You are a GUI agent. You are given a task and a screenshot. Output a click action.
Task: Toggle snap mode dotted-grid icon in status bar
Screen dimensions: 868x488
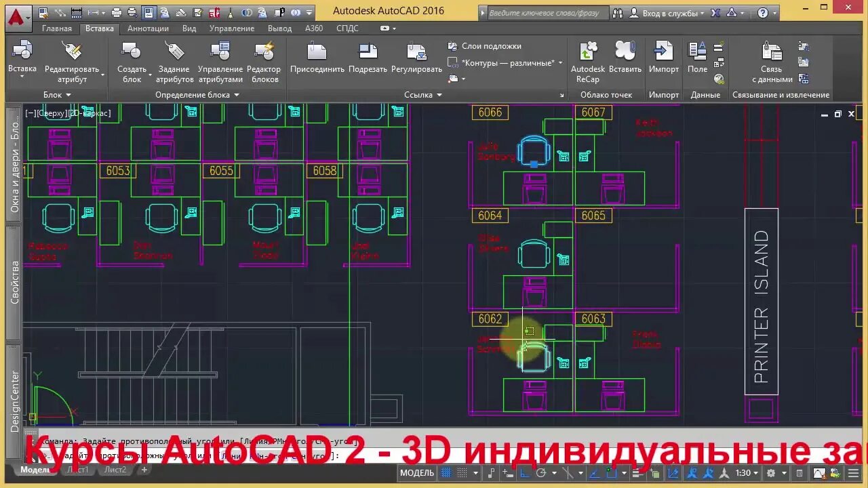[x=461, y=473]
